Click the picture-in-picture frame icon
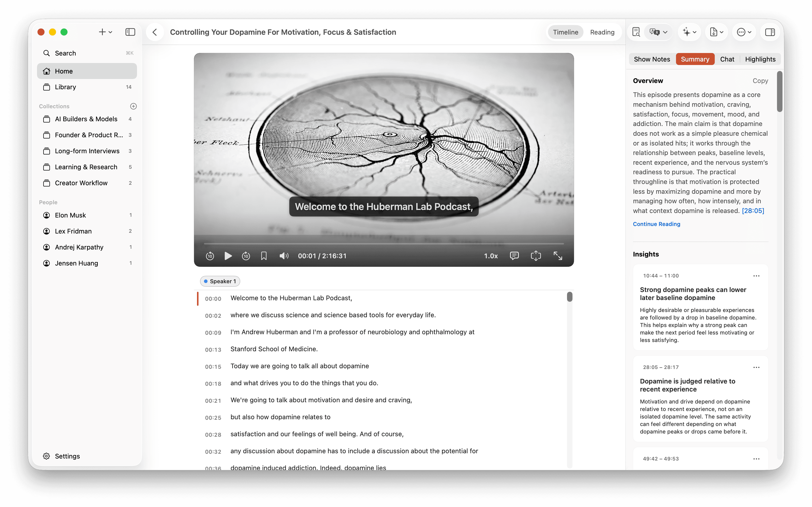The height and width of the screenshot is (507, 812). click(536, 256)
